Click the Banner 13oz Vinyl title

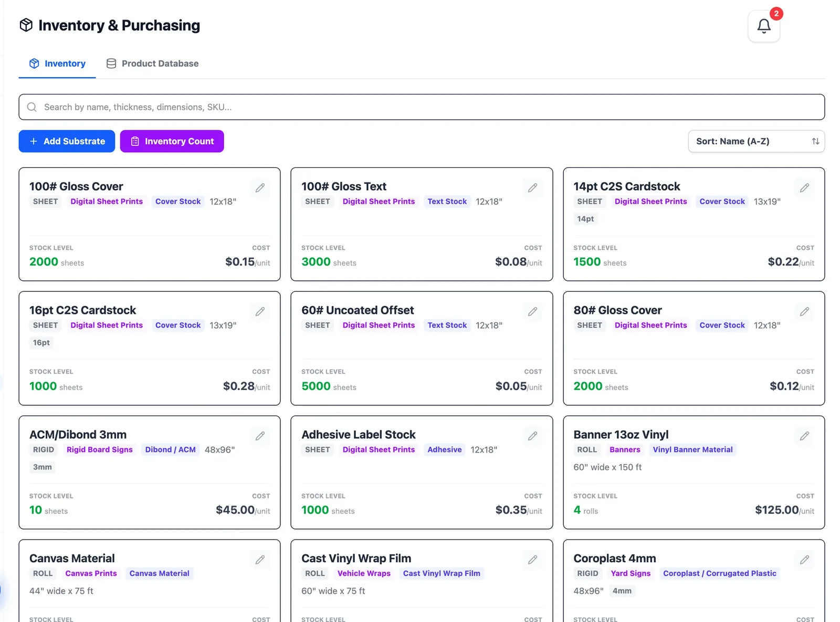tap(621, 435)
